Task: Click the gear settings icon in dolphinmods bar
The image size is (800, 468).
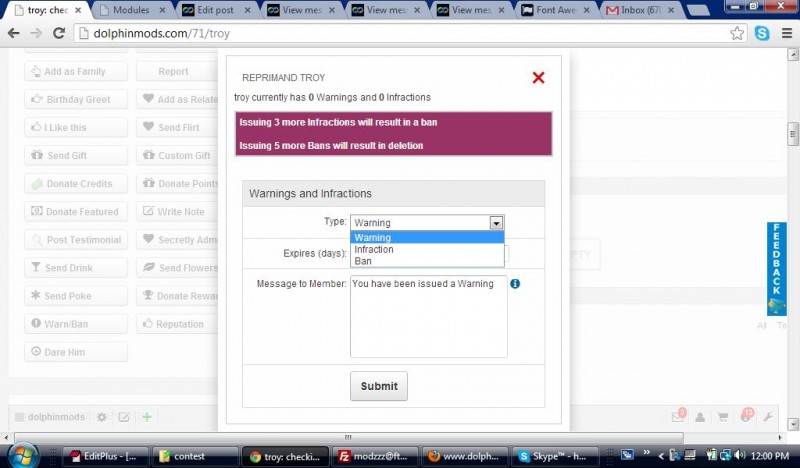Action: (102, 417)
